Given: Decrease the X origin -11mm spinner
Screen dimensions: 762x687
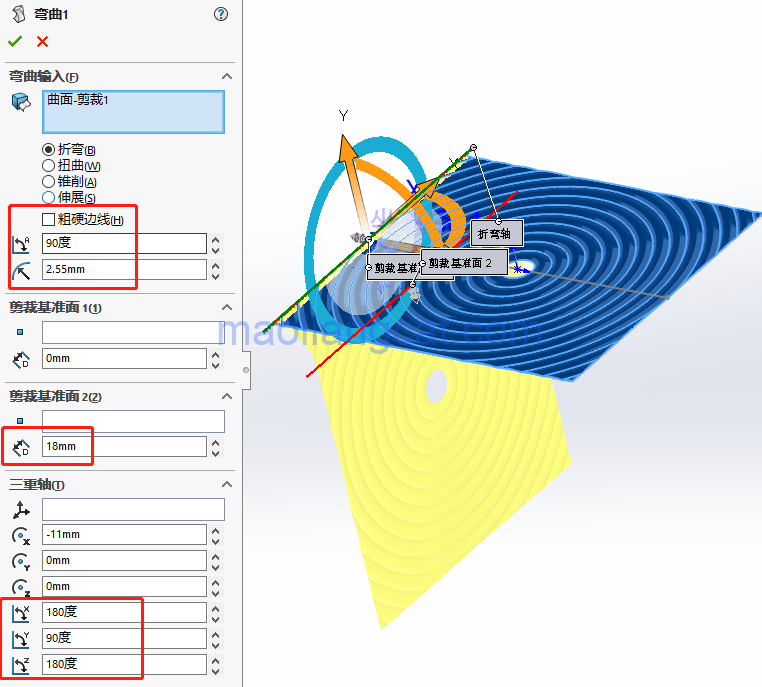Looking at the screenshot, I should pyautogui.click(x=216, y=541).
